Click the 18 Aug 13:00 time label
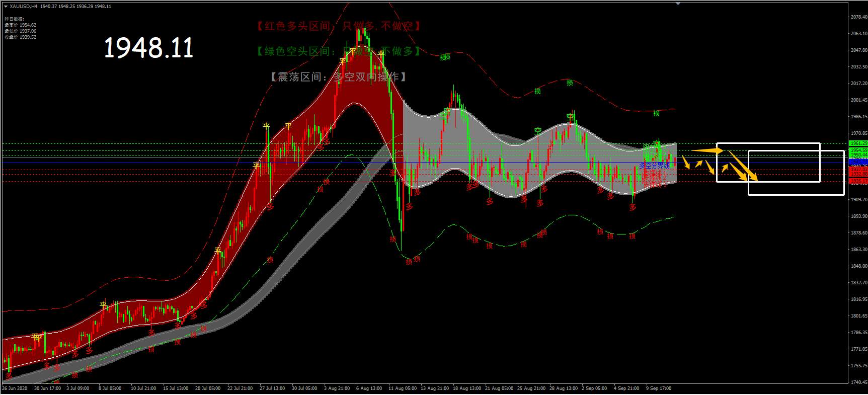Image resolution: width=868 pixels, height=395 pixels. tap(467, 388)
